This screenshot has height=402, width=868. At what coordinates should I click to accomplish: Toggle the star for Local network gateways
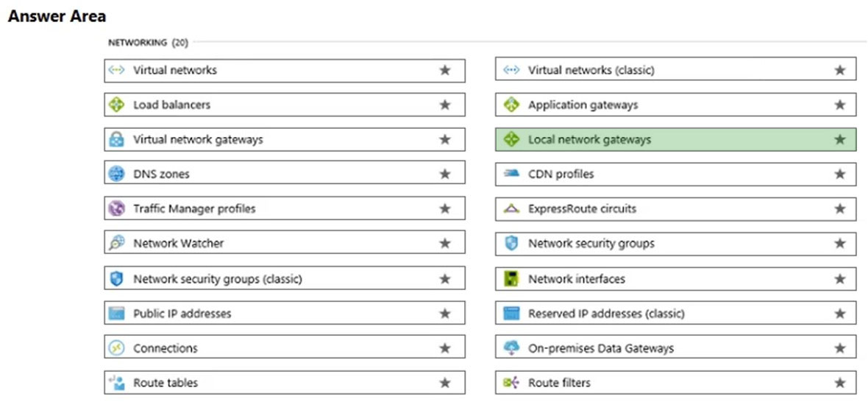pos(840,140)
